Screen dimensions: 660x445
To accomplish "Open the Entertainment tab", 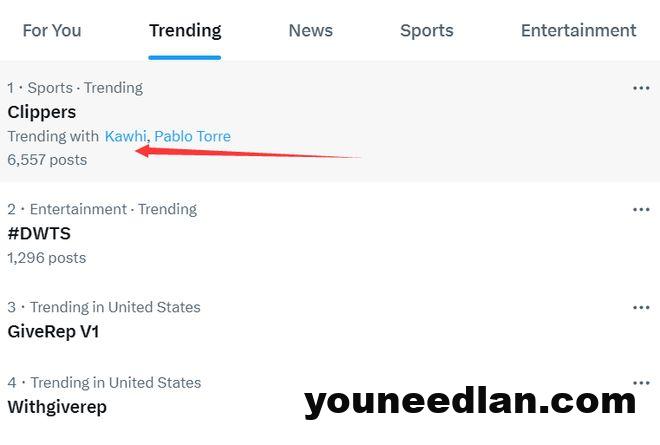I will click(578, 31).
